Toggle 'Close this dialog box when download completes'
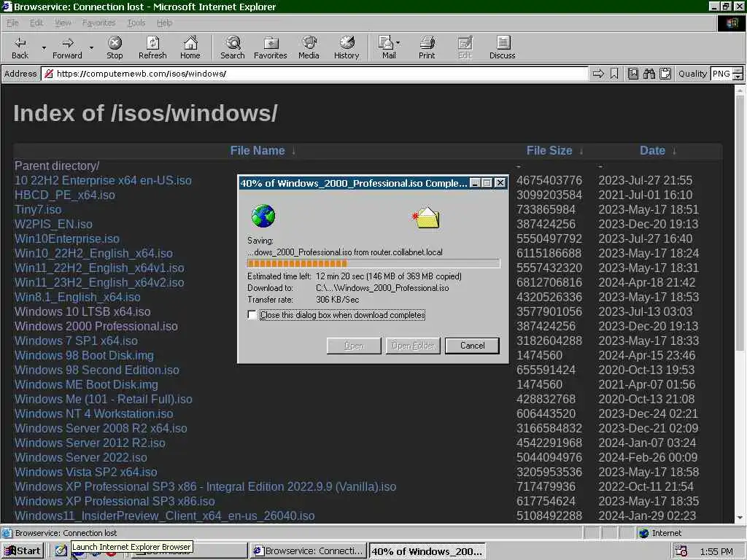The width and height of the screenshot is (747, 560). (252, 315)
